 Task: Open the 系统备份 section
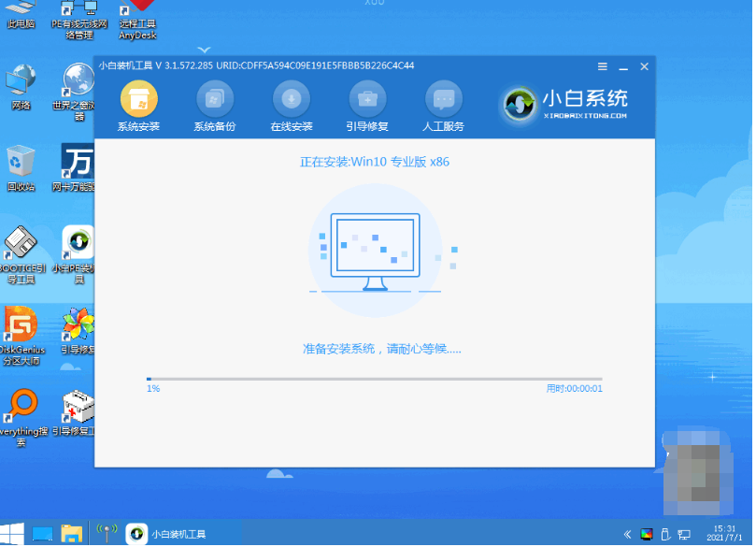pyautogui.click(x=215, y=106)
